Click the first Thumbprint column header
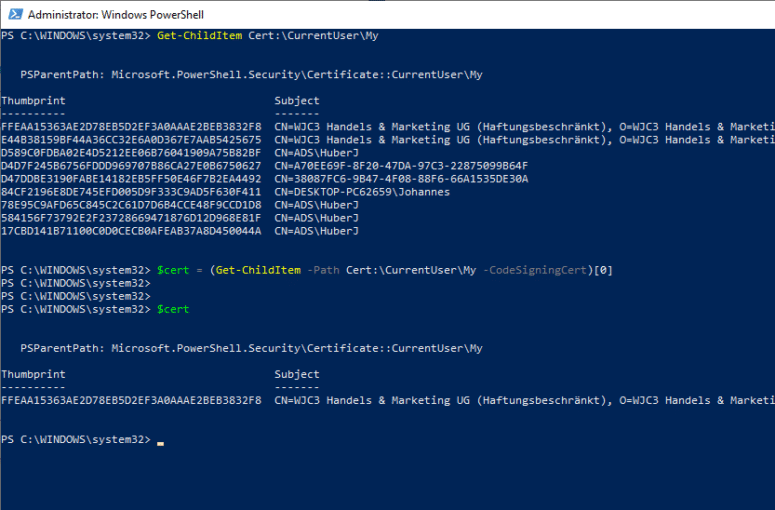This screenshot has width=775, height=510. pyautogui.click(x=33, y=101)
